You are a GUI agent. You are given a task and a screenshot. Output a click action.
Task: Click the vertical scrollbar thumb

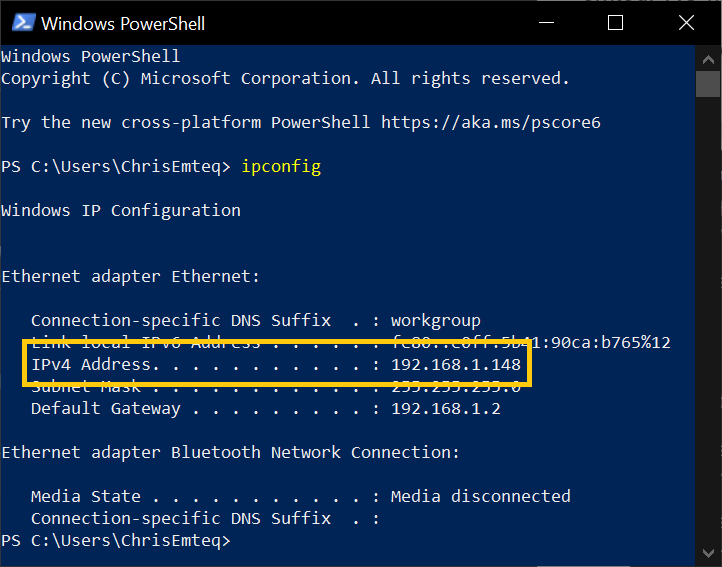pyautogui.click(x=708, y=84)
